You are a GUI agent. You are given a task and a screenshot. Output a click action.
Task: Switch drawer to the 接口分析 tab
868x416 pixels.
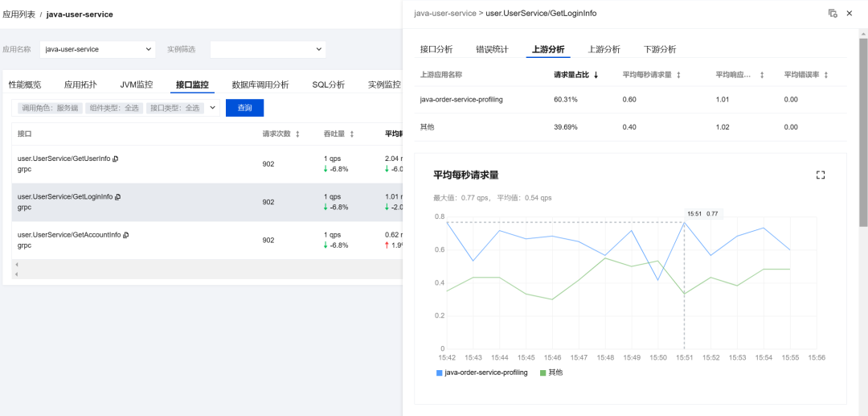point(436,49)
